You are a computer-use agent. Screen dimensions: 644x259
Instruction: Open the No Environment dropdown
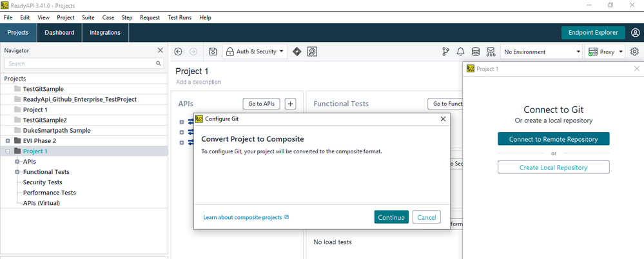(x=542, y=52)
